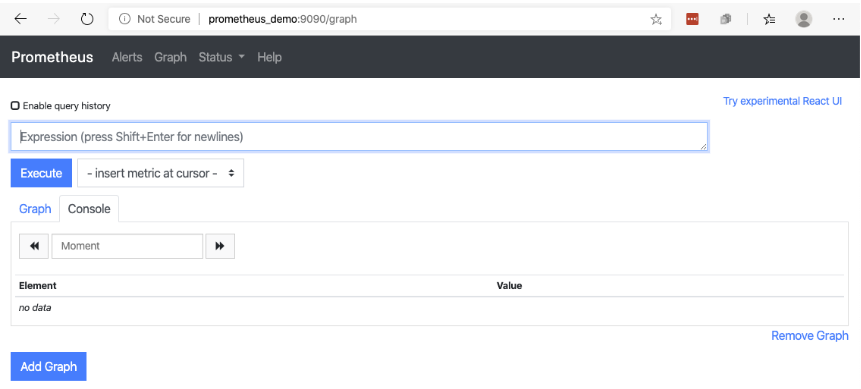The image size is (861, 389).
Task: Open the Collections icon in the browser toolbar
Action: [x=726, y=19]
